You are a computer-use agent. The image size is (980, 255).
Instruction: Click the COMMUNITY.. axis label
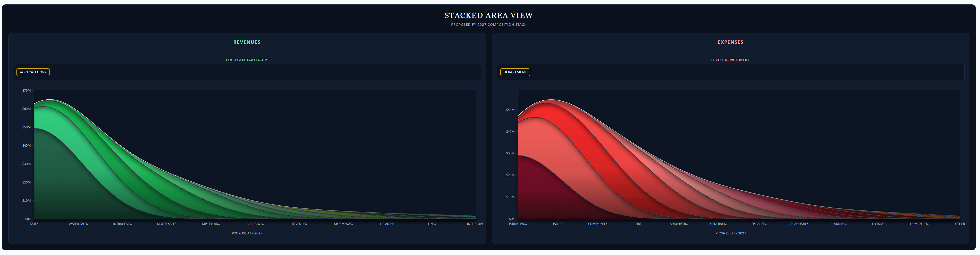coord(598,224)
